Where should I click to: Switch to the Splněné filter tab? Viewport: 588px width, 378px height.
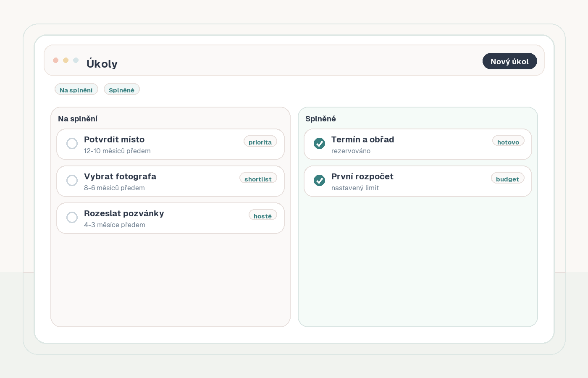click(x=121, y=90)
